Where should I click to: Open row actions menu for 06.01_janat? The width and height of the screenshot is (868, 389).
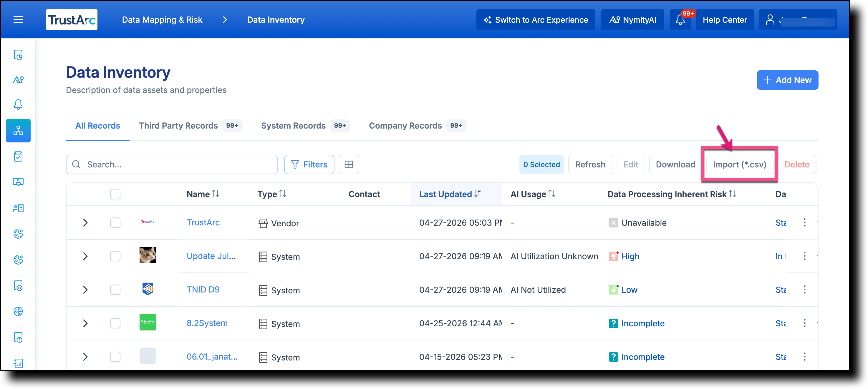805,357
